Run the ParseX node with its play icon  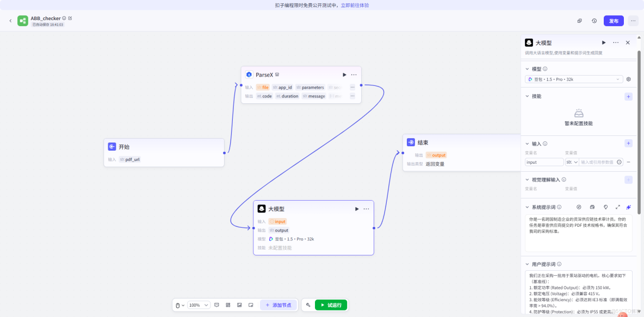(x=344, y=74)
